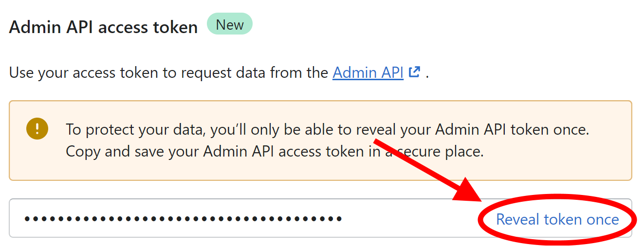The image size is (644, 246).
Task: Click the external link icon beside Admin API
Action: click(x=415, y=72)
